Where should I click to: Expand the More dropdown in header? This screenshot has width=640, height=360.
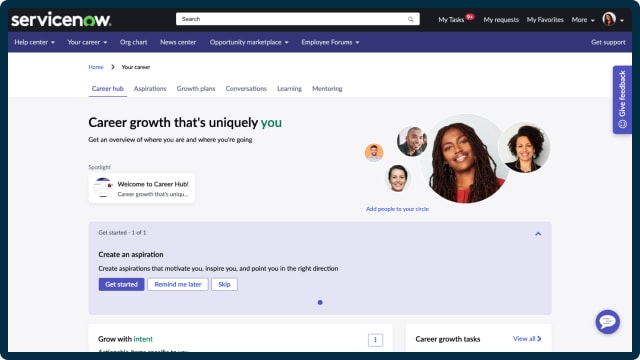(583, 20)
